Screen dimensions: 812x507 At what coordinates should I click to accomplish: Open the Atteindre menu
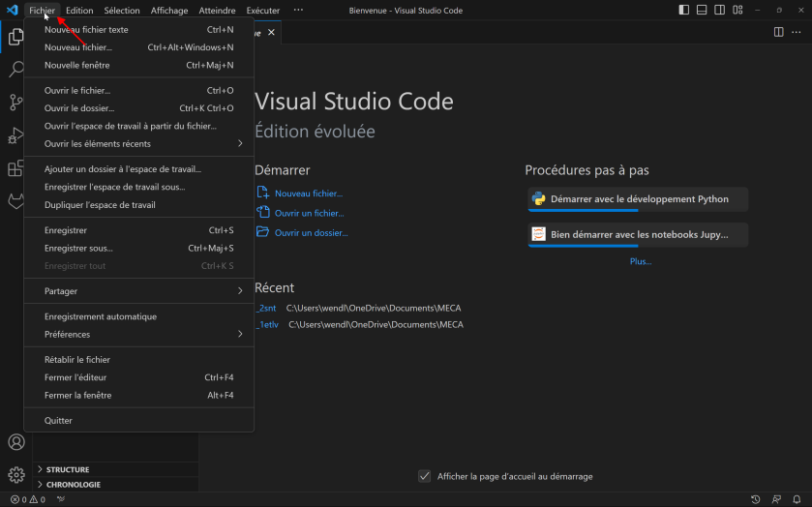(217, 10)
